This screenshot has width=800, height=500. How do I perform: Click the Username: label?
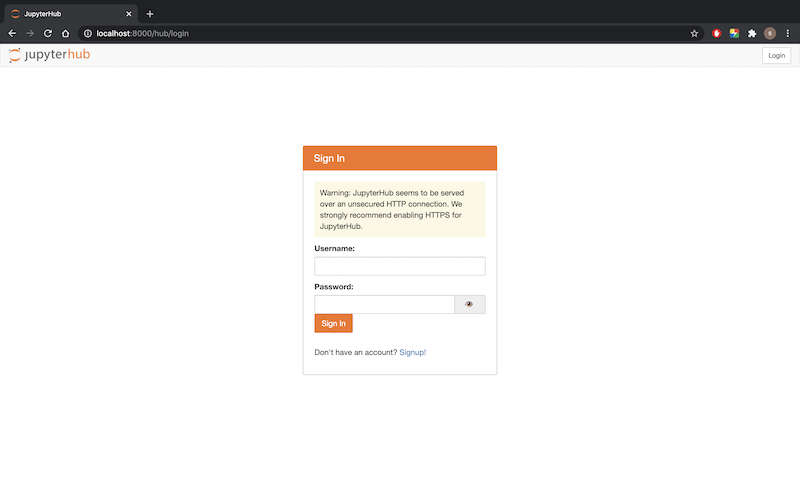point(334,248)
